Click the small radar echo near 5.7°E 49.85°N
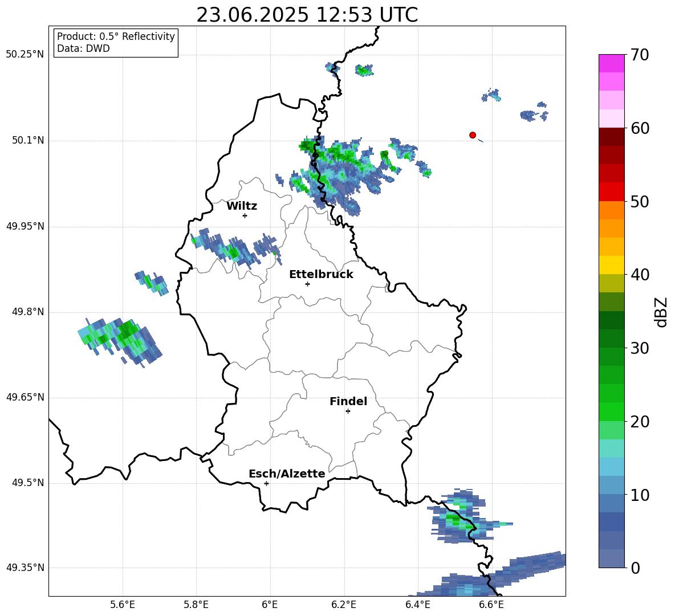The width and height of the screenshot is (675, 616). (x=152, y=283)
